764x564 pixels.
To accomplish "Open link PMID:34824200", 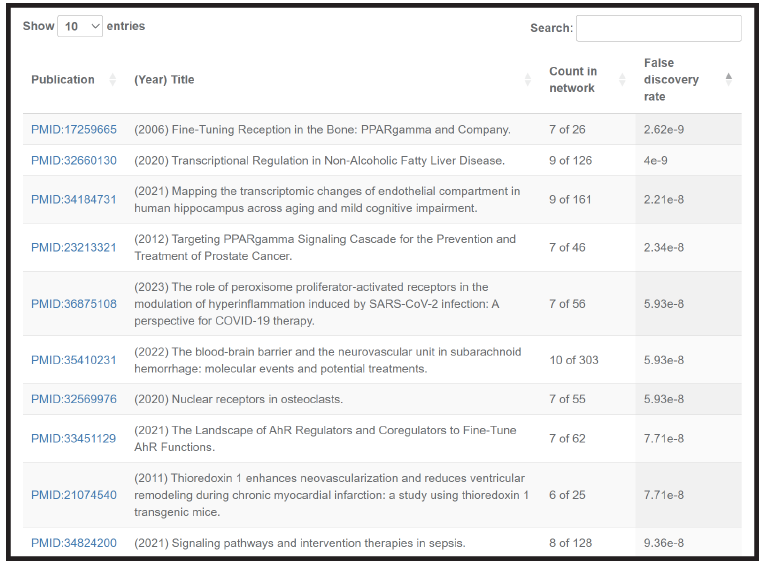I will (74, 543).
